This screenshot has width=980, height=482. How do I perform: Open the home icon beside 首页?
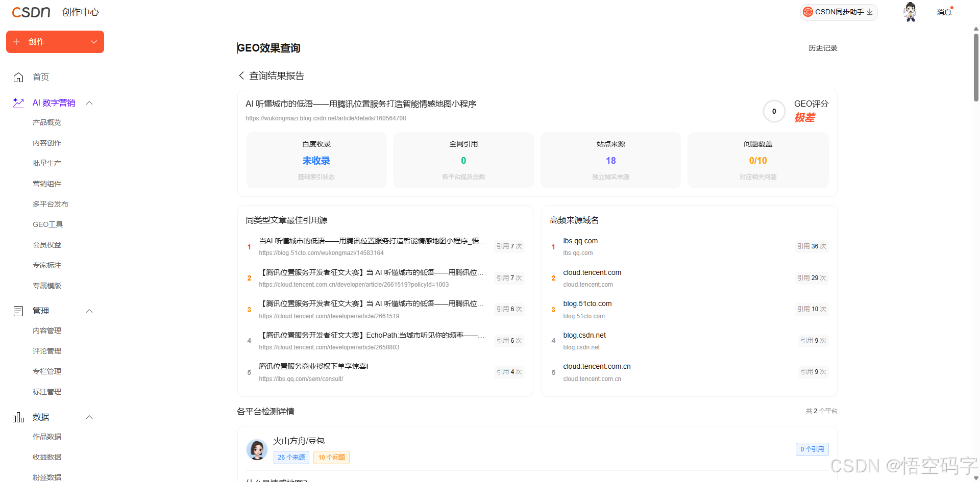(x=18, y=77)
